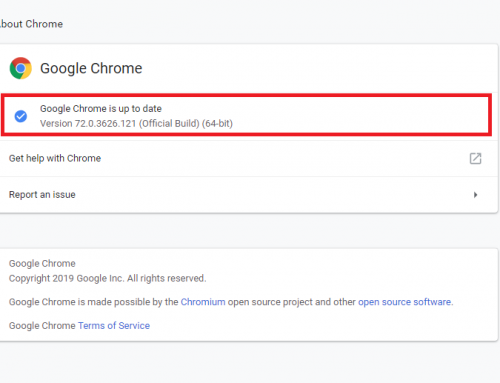Click the Copyright 2019 Google Inc. line
Screen dimensions: 500x383
[x=107, y=278]
